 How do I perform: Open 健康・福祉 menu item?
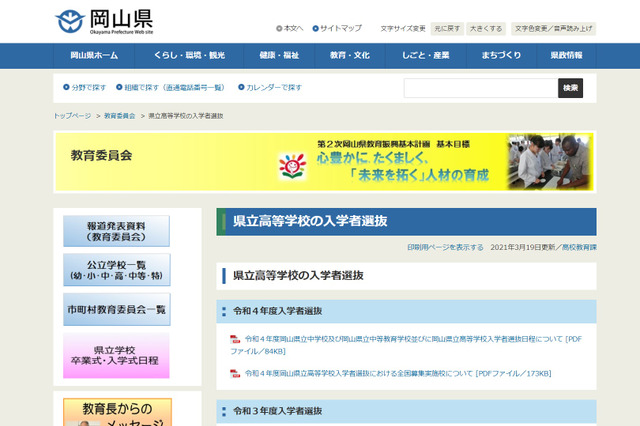click(x=279, y=55)
